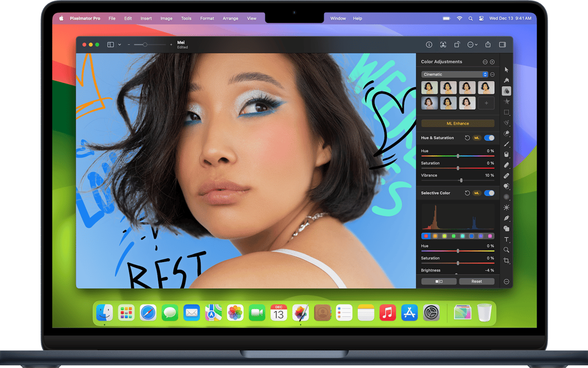
Task: Activate the Type tool
Action: pyautogui.click(x=506, y=239)
